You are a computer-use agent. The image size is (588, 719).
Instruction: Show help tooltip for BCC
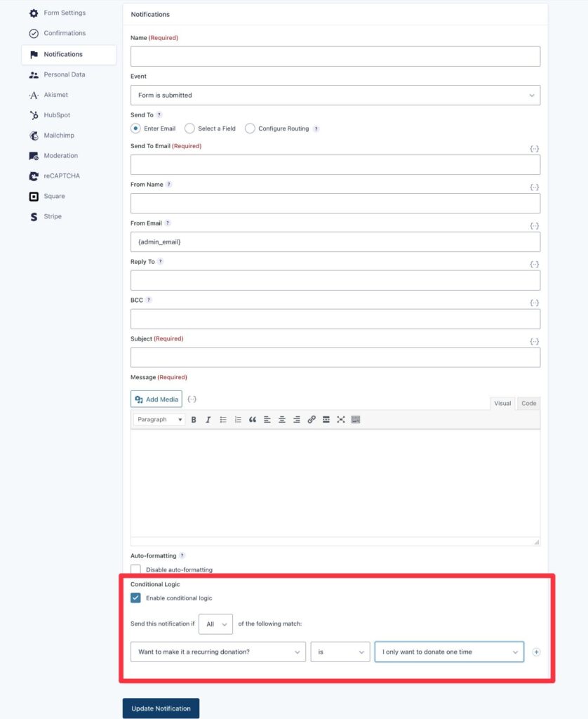[149, 300]
